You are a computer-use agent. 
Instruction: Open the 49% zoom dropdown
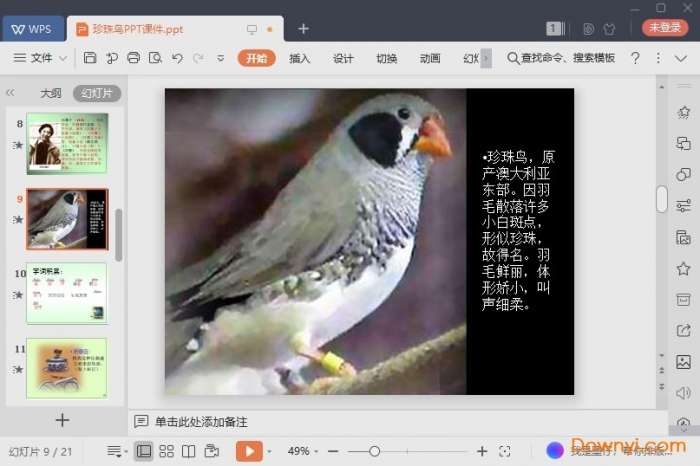[303, 451]
